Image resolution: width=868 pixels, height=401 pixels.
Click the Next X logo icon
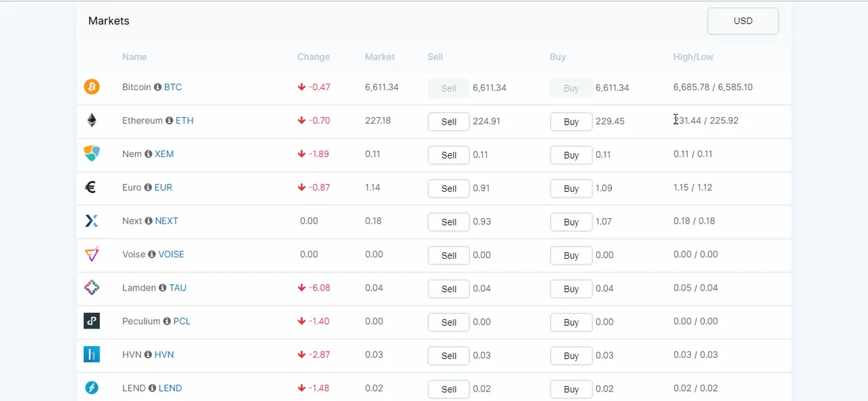[92, 221]
